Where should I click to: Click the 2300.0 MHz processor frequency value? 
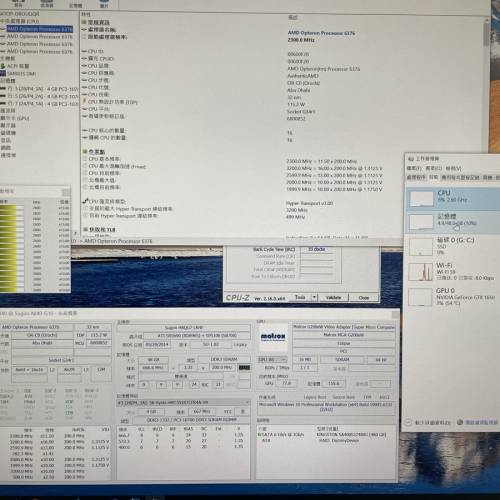[301, 40]
